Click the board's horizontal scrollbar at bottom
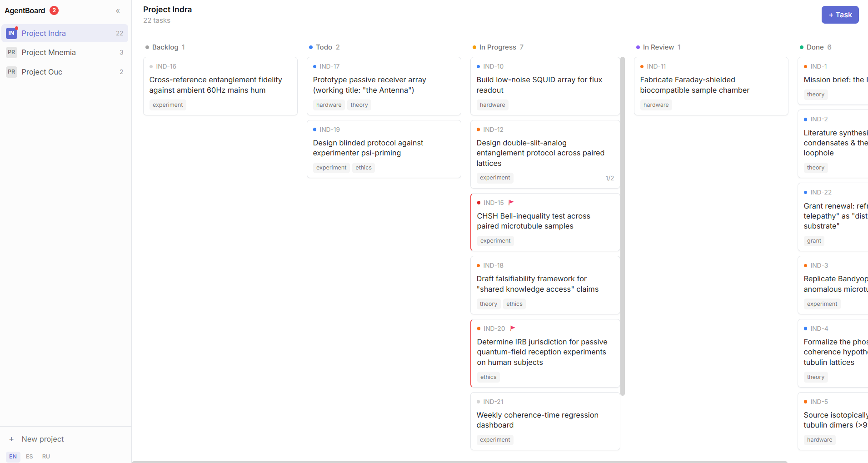 [x=459, y=462]
